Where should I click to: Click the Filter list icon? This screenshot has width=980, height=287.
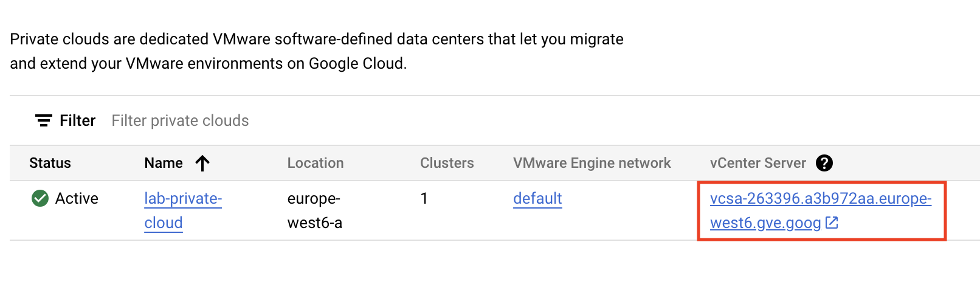43,120
